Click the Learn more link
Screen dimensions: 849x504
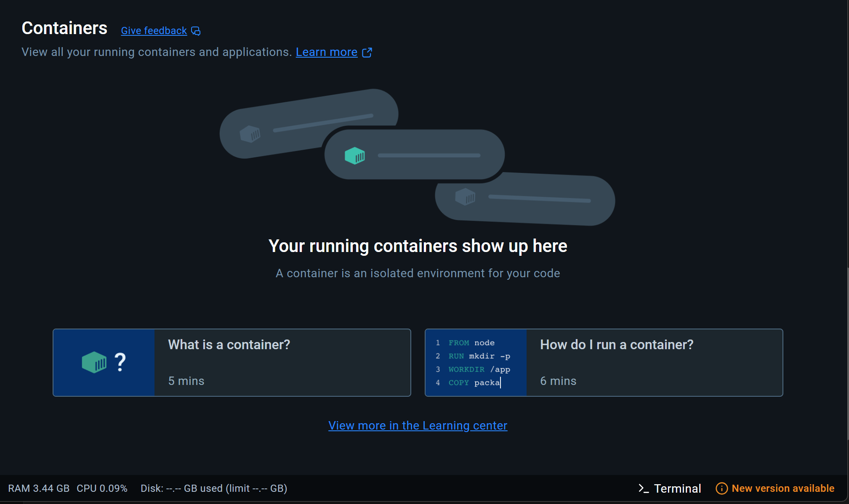click(x=326, y=52)
